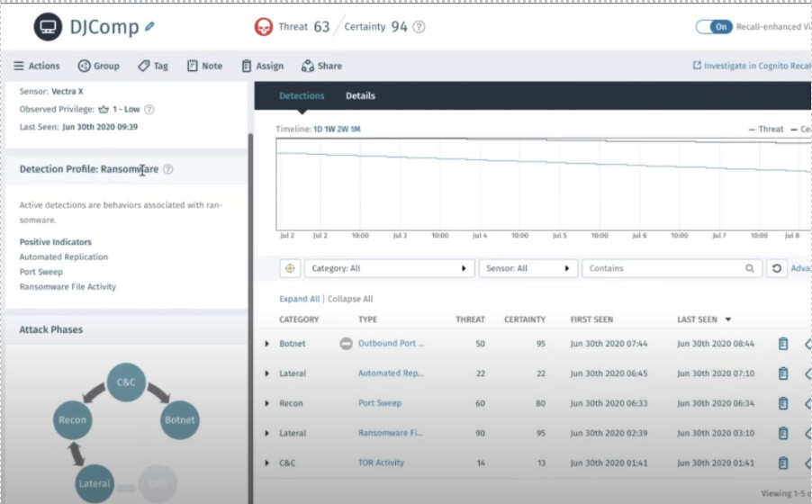
Task: Set timeline range to 2W
Action: tap(342, 129)
